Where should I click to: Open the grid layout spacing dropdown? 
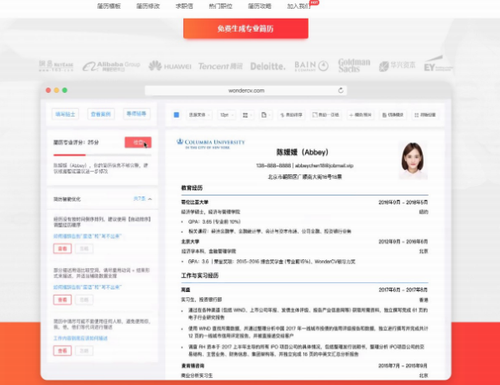coord(247,115)
